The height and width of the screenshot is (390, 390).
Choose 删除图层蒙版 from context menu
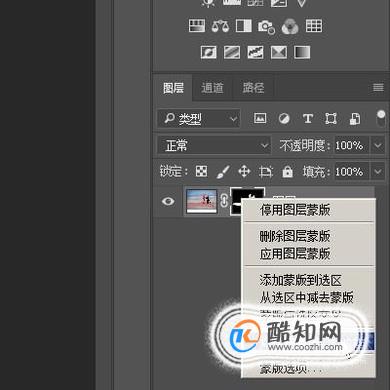[295, 236]
